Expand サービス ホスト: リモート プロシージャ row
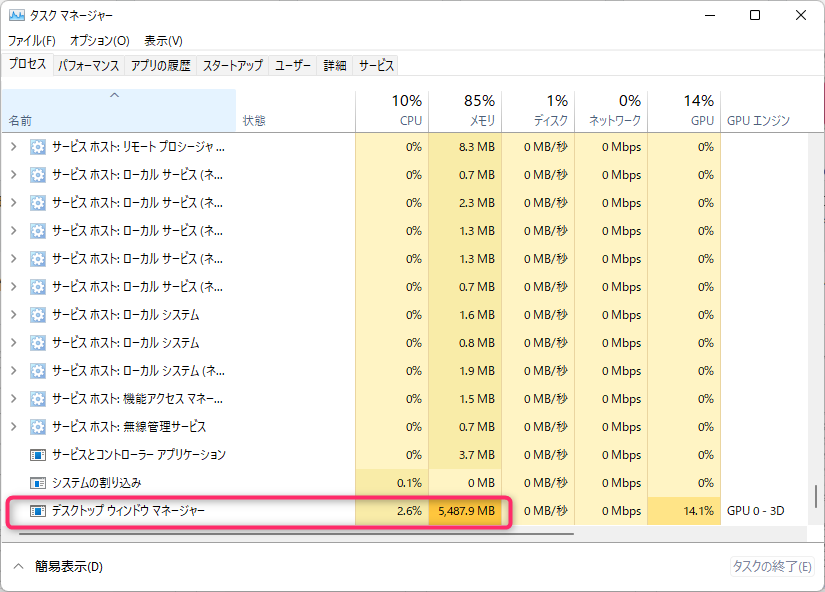825x592 pixels. [14, 147]
